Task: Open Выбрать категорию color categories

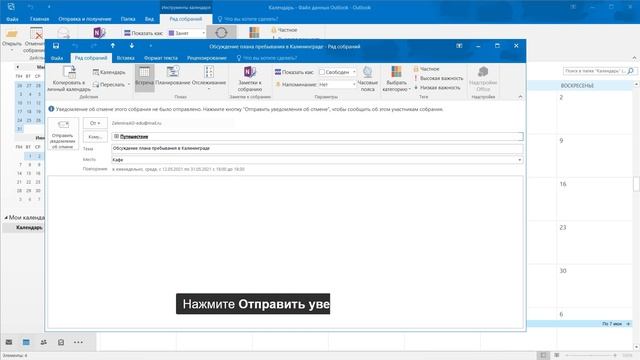Action: click(396, 79)
